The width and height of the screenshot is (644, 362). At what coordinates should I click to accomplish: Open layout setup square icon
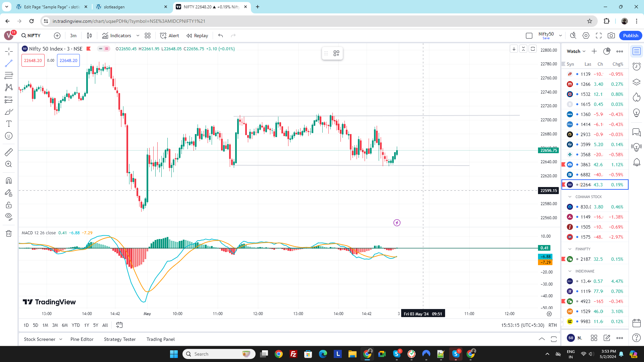(529, 36)
